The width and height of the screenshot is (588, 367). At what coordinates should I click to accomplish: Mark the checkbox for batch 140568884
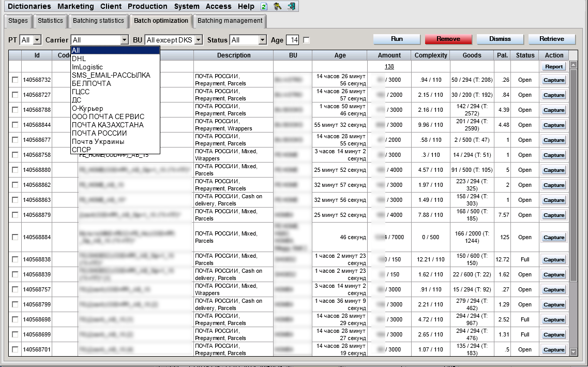click(x=15, y=237)
